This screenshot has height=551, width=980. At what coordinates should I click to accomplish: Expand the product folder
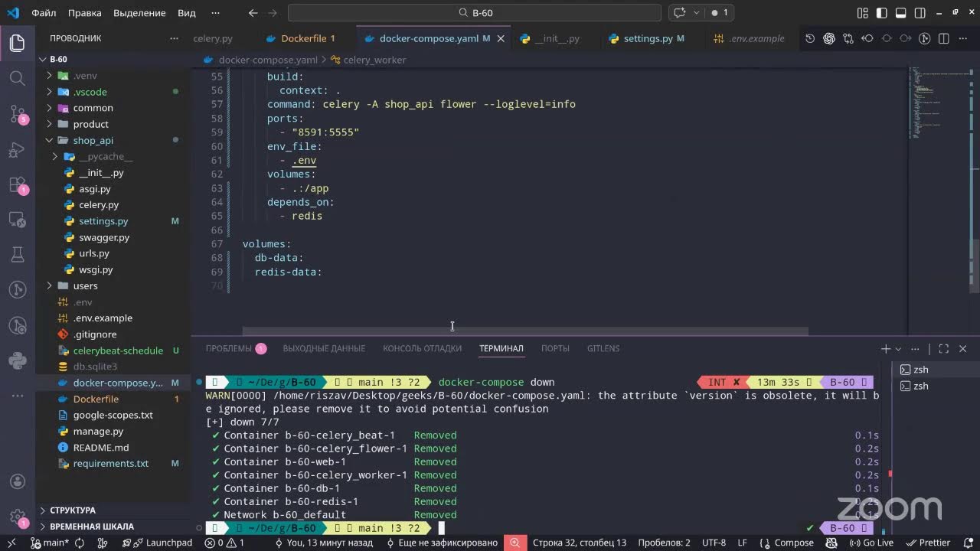[x=50, y=124]
